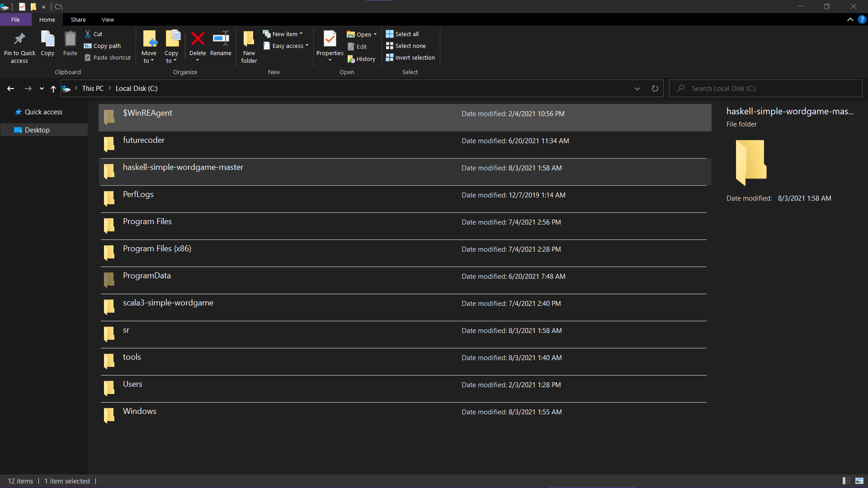The height and width of the screenshot is (488, 868).
Task: Click Invert selection button
Action: (410, 57)
